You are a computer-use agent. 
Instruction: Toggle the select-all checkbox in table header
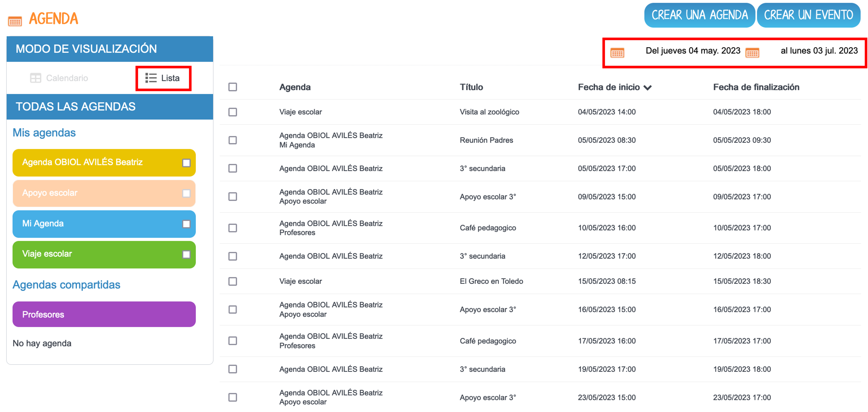click(232, 87)
